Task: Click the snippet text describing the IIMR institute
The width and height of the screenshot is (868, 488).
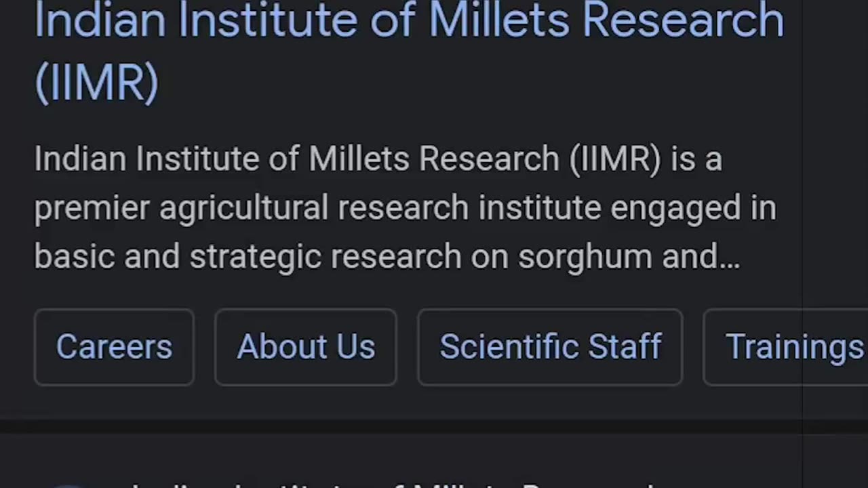Action: 405,207
